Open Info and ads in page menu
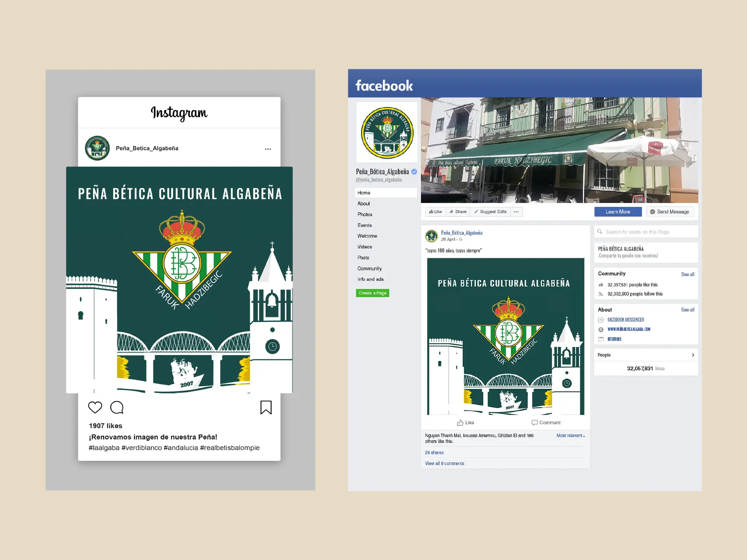The height and width of the screenshot is (560, 747). [x=370, y=279]
